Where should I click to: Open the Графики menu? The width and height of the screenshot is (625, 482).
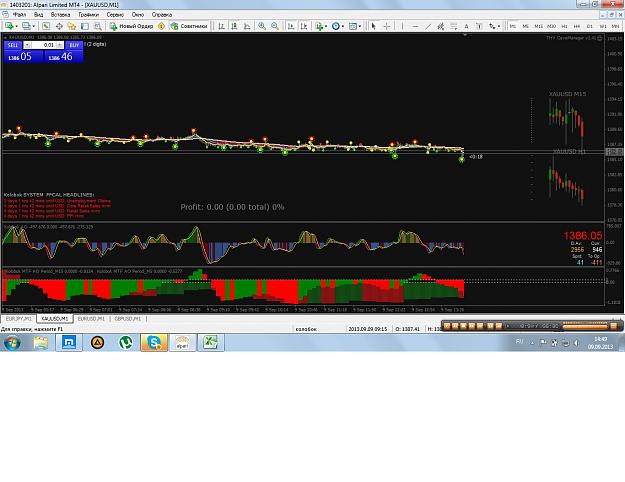point(88,14)
